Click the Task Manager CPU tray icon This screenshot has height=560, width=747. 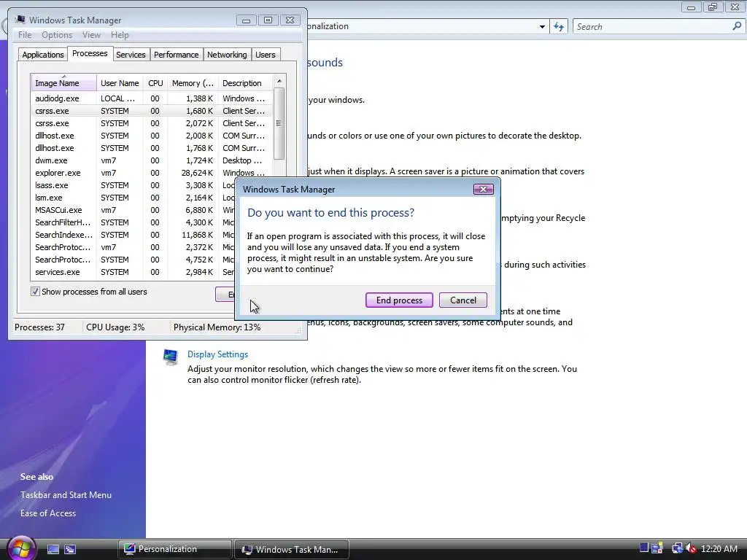click(x=643, y=548)
